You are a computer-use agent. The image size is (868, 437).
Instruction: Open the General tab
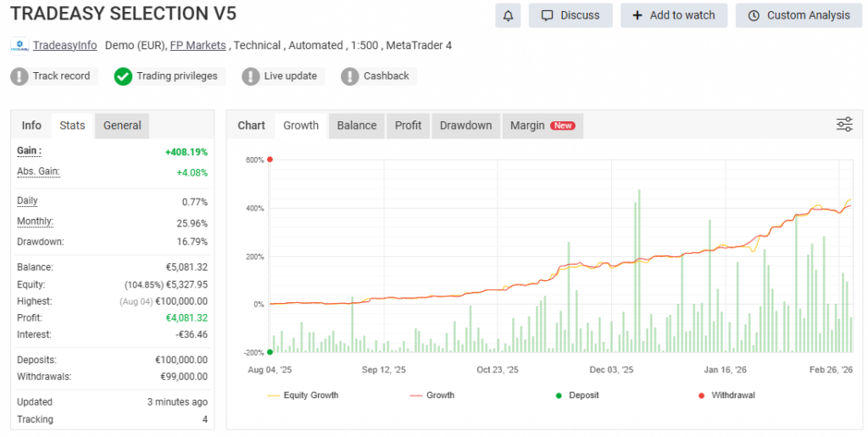click(122, 126)
